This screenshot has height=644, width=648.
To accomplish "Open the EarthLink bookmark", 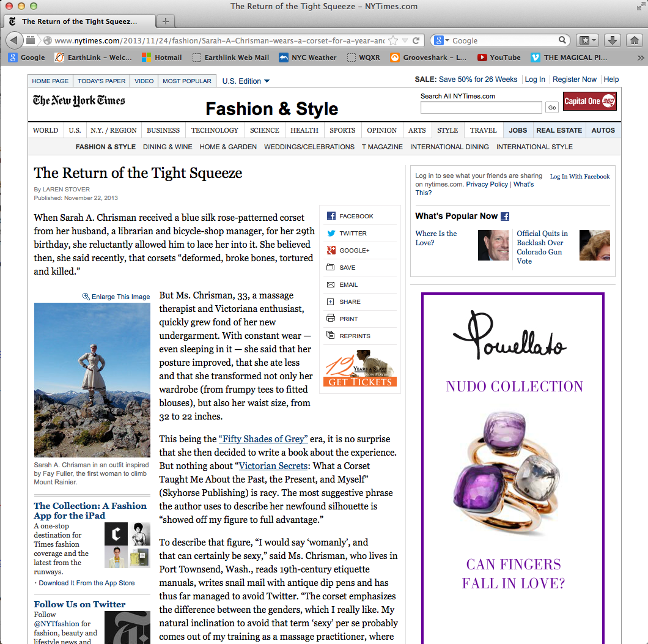I will pos(94,57).
